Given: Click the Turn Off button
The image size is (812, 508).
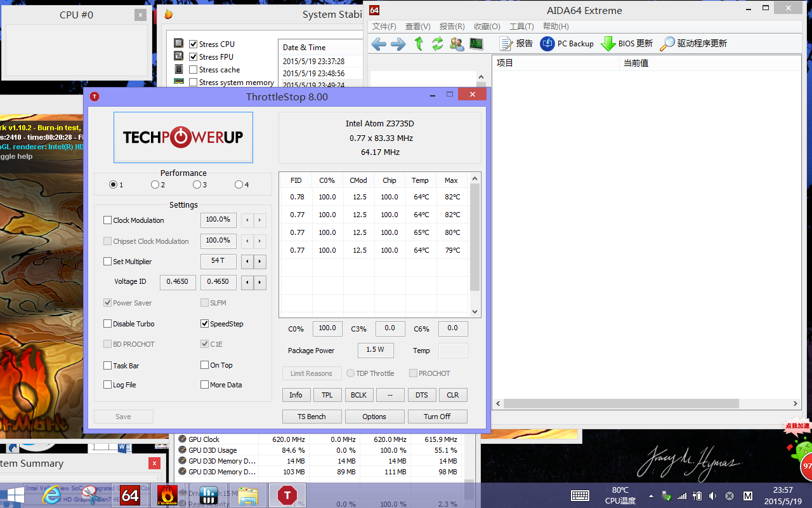Looking at the screenshot, I should pyautogui.click(x=437, y=417).
